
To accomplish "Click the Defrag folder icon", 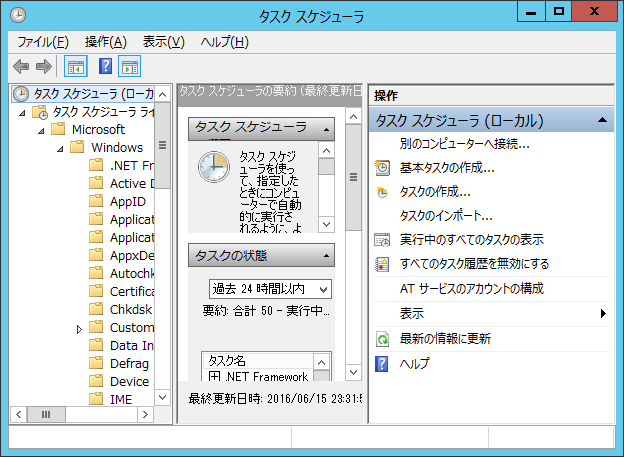I will 96,363.
